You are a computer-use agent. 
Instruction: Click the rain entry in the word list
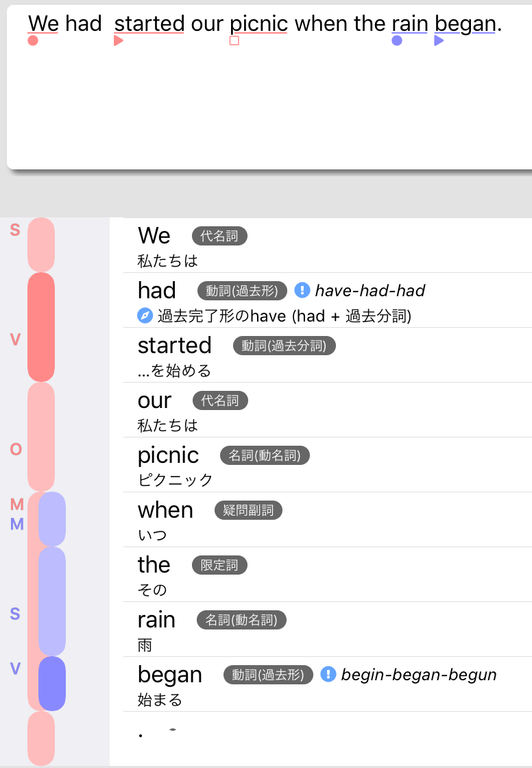click(327, 629)
